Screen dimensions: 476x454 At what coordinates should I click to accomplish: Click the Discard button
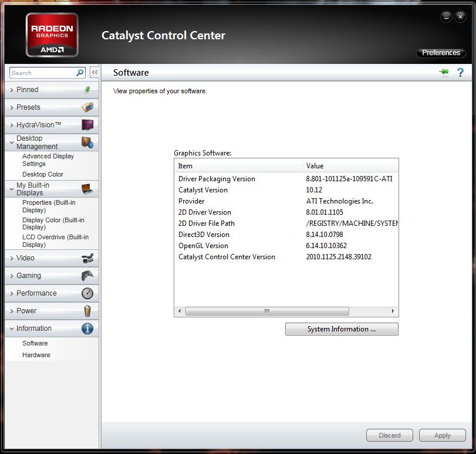pyautogui.click(x=390, y=435)
